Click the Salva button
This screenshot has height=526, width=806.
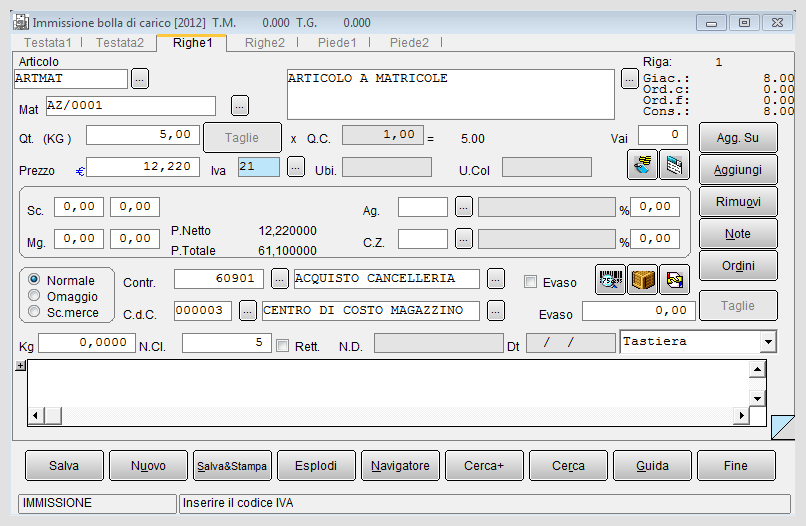[x=64, y=466]
